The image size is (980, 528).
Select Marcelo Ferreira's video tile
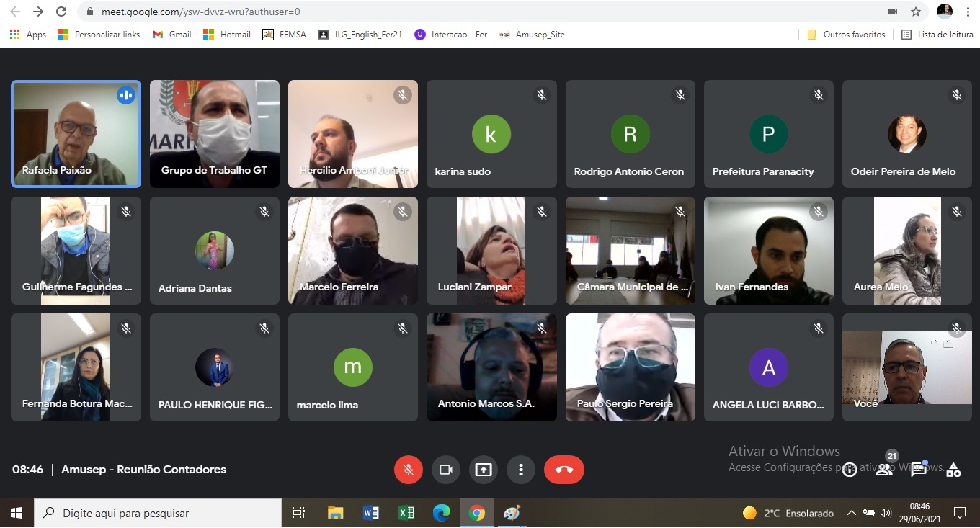pos(353,251)
